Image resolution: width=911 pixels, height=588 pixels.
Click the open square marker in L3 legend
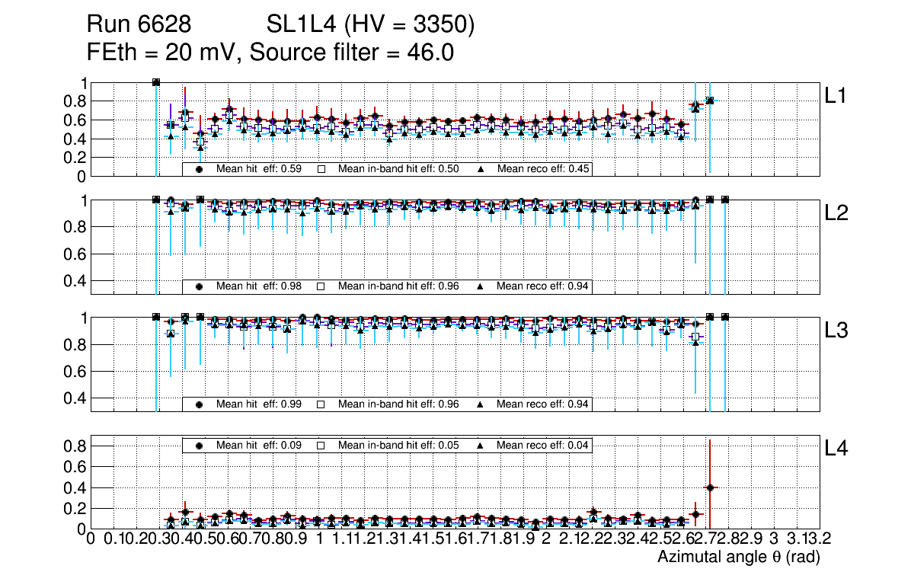(x=321, y=404)
